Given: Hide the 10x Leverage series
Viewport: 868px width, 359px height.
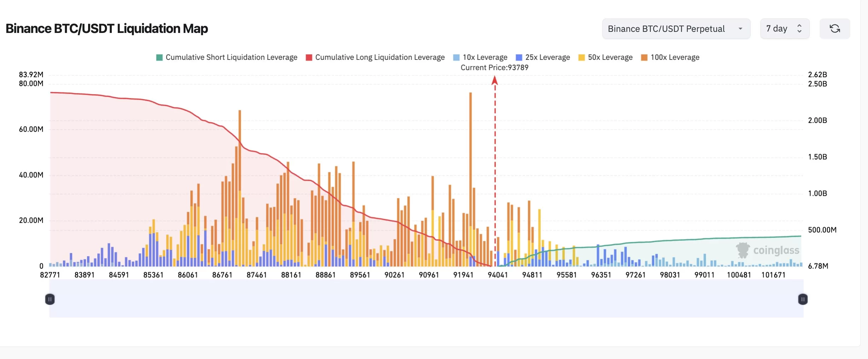Looking at the screenshot, I should pyautogui.click(x=485, y=57).
